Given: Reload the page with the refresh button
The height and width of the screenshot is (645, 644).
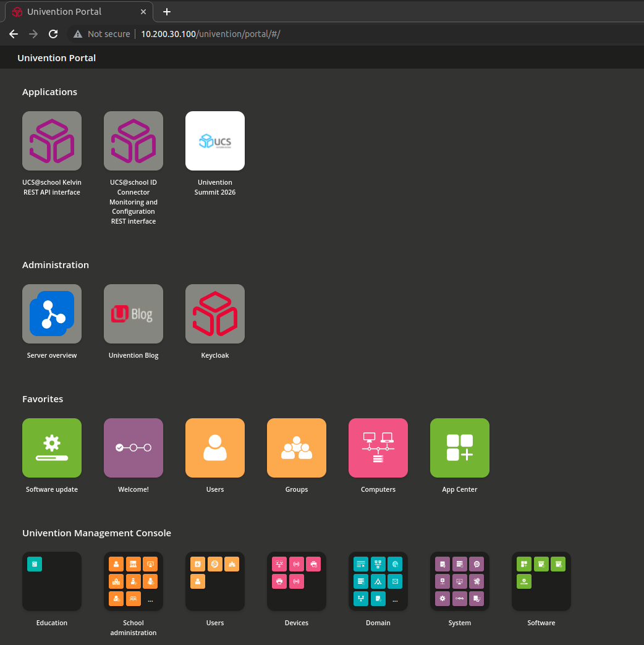Looking at the screenshot, I should pos(53,34).
